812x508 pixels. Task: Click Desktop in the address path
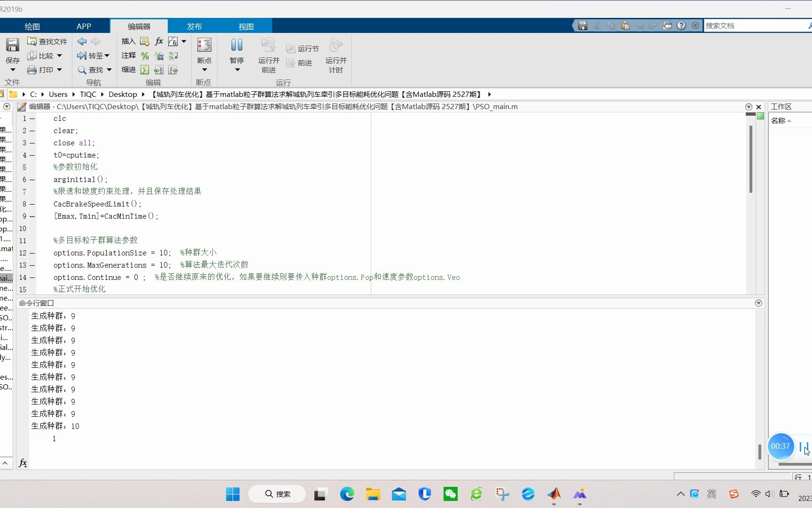click(123, 94)
